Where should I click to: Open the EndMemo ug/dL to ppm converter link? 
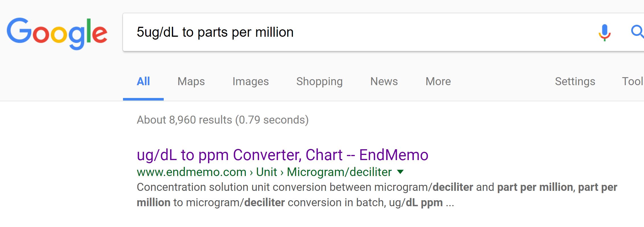pyautogui.click(x=283, y=155)
